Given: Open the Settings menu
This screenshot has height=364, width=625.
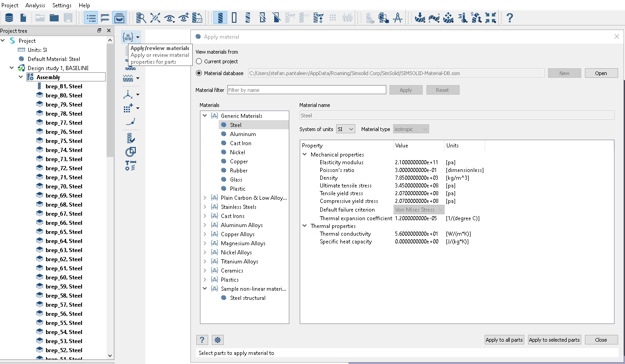Looking at the screenshot, I should (62, 5).
